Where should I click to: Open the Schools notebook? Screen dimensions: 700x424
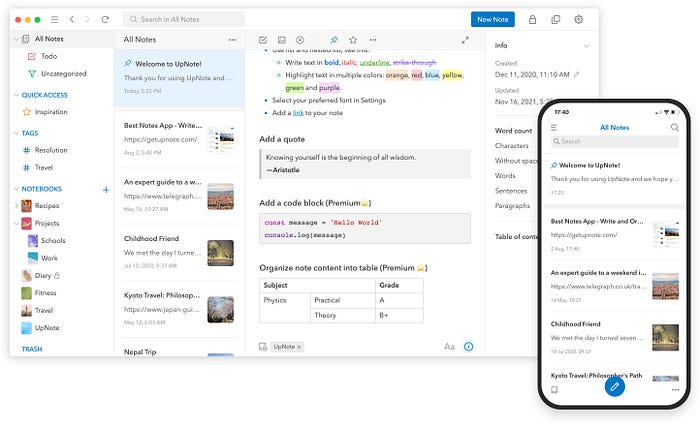(53, 241)
